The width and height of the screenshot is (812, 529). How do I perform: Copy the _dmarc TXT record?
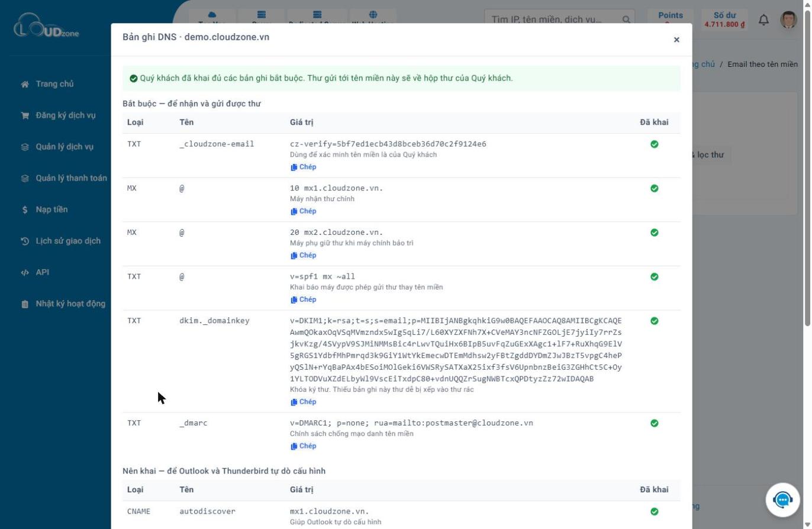pos(304,446)
